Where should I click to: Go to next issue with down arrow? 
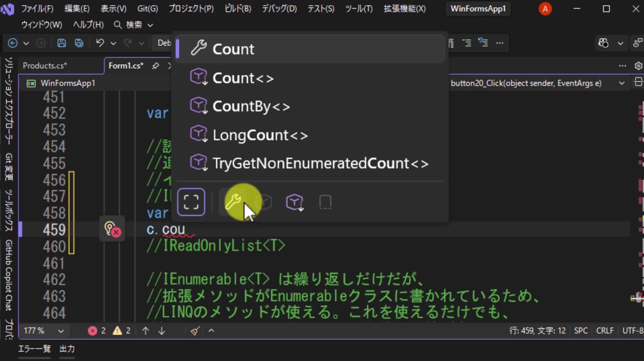(162, 331)
